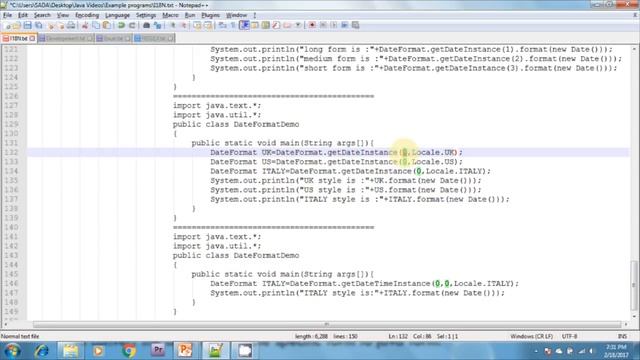Open the User Defined Language icon

[255, 25]
